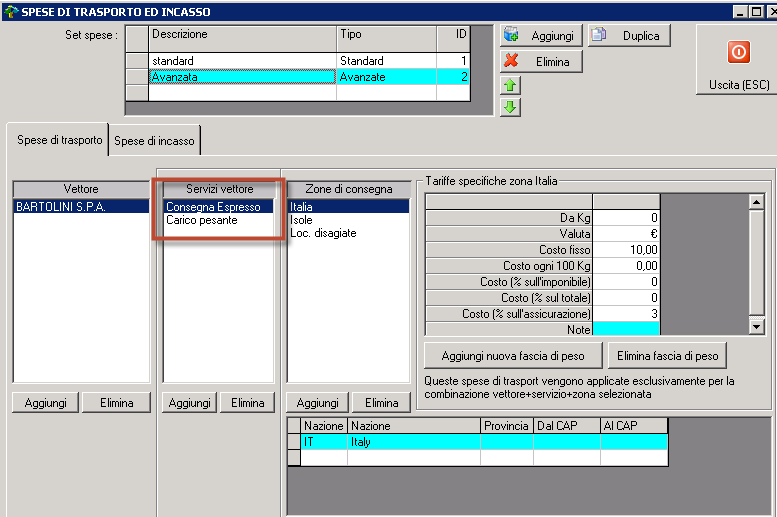Image resolution: width=777 pixels, height=517 pixels.
Task: Click Dal CAP cell in Italy row
Action: [x=567, y=442]
